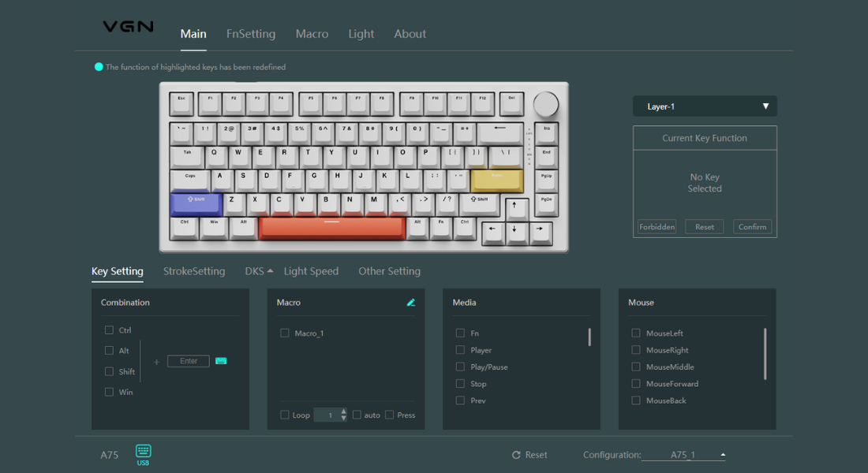Screen dimensions: 868x473
Task: Expand the DKS dropdown arrow
Action: pyautogui.click(x=271, y=270)
